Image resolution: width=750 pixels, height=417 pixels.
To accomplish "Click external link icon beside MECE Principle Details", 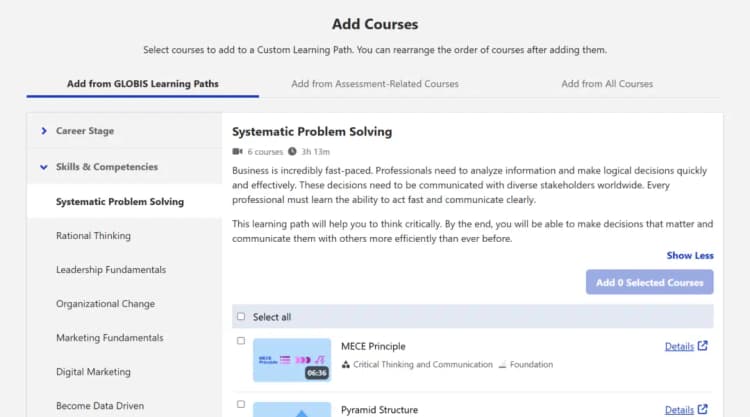I will pyautogui.click(x=703, y=346).
